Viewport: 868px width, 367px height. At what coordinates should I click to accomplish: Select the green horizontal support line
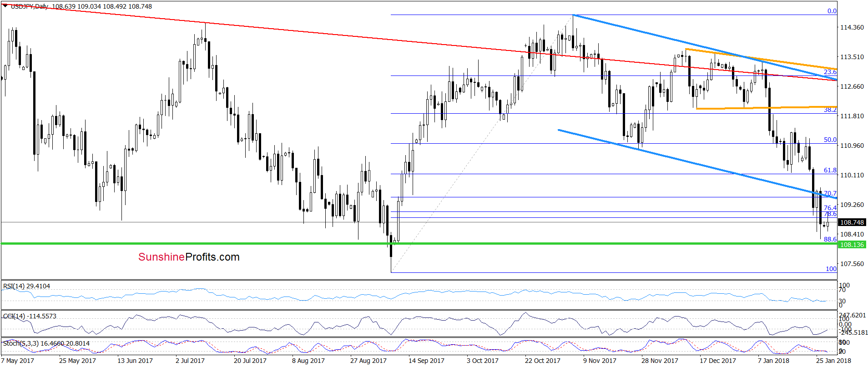pos(419,244)
